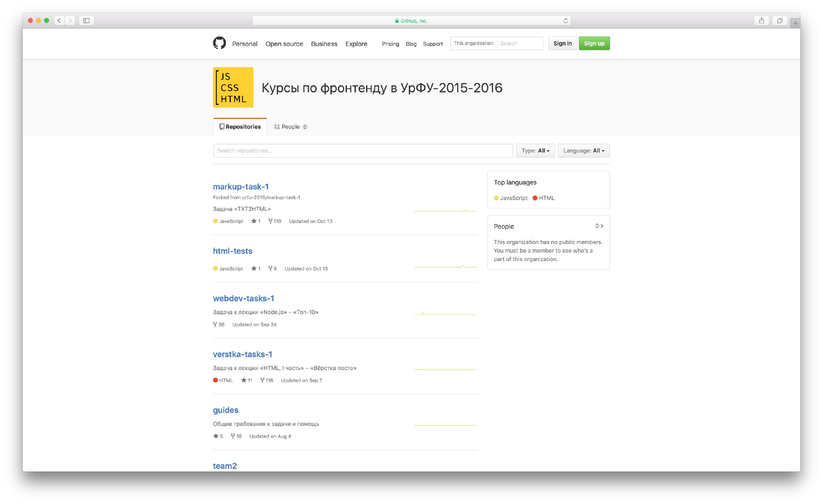The image size is (823, 504).
Task: Open the guides repository
Action: (x=225, y=410)
